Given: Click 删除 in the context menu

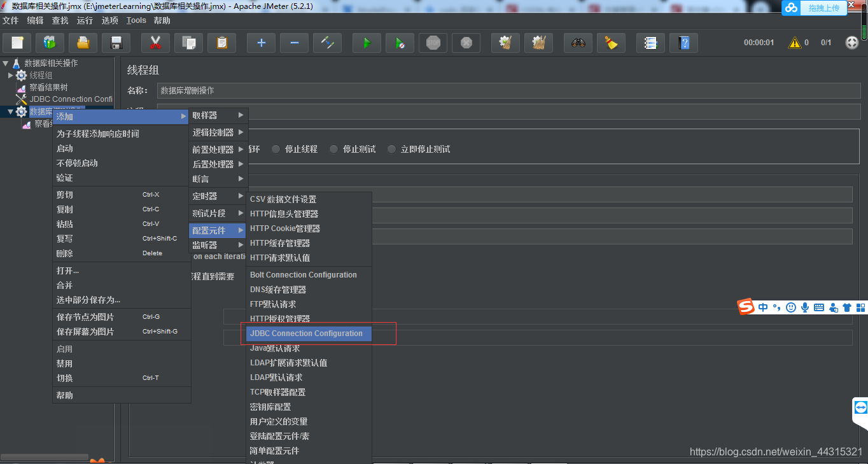Looking at the screenshot, I should pos(121,253).
